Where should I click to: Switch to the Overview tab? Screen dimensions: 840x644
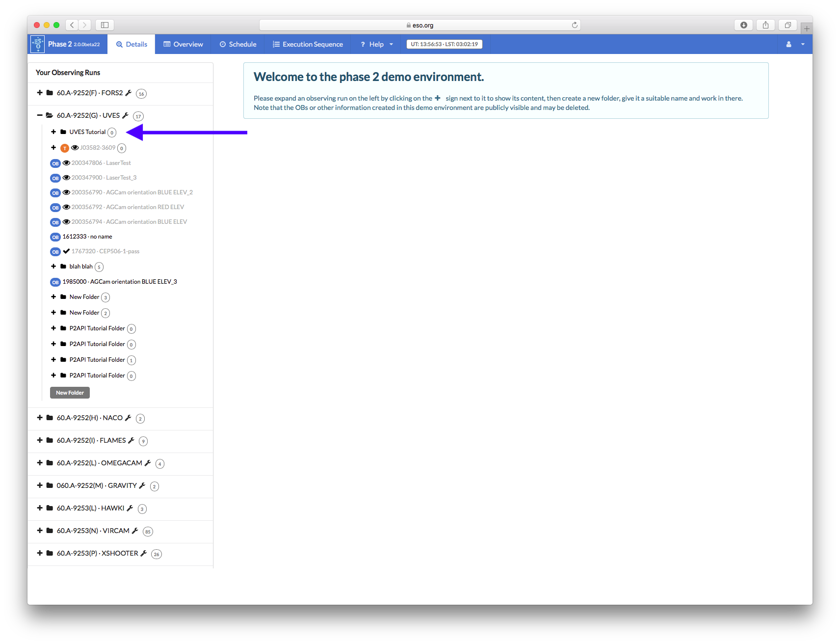[x=183, y=44]
